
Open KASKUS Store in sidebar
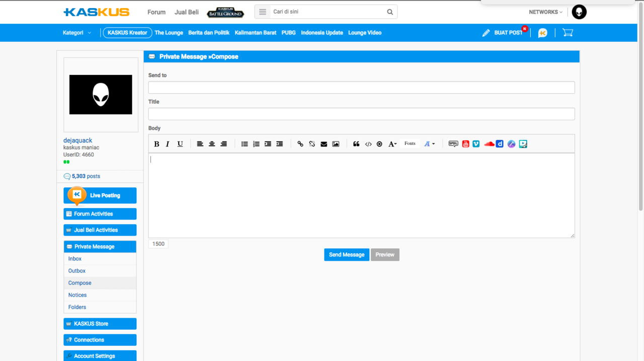tap(100, 324)
